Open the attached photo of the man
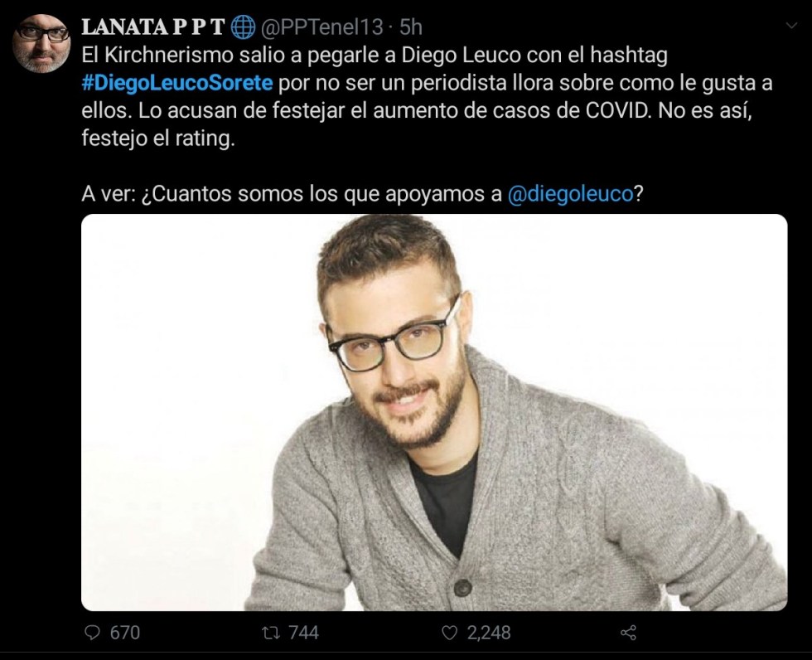 pos(434,412)
